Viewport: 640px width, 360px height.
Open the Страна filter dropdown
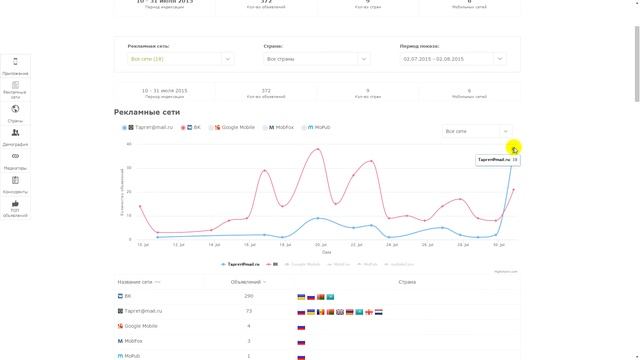[317, 59]
